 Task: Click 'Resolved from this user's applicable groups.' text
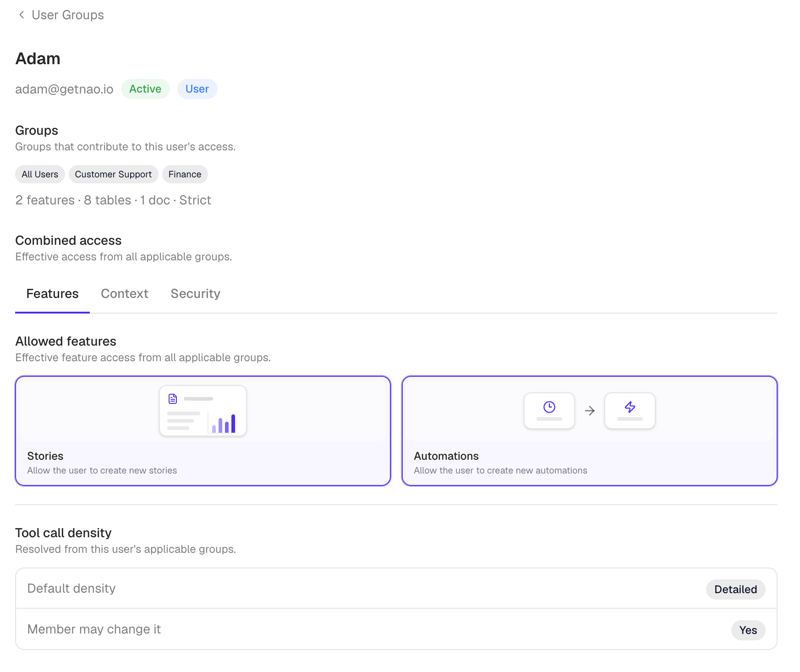click(126, 549)
